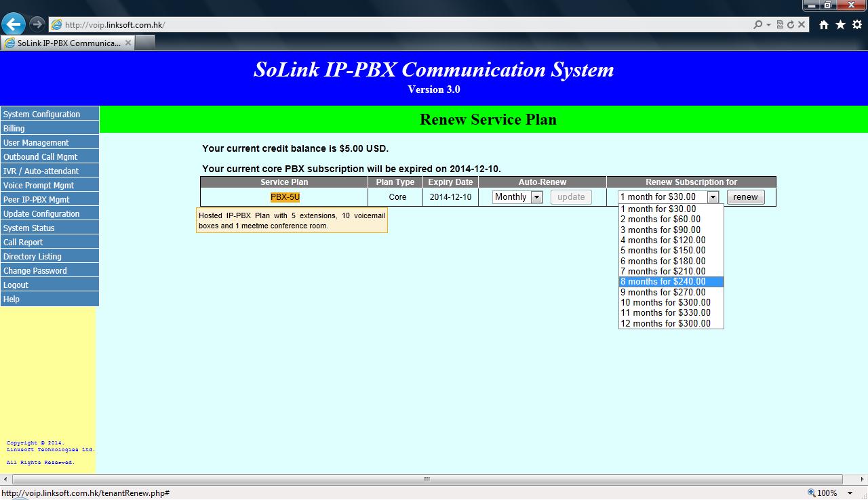Click the zoom magnifier icon in status bar

(811, 493)
